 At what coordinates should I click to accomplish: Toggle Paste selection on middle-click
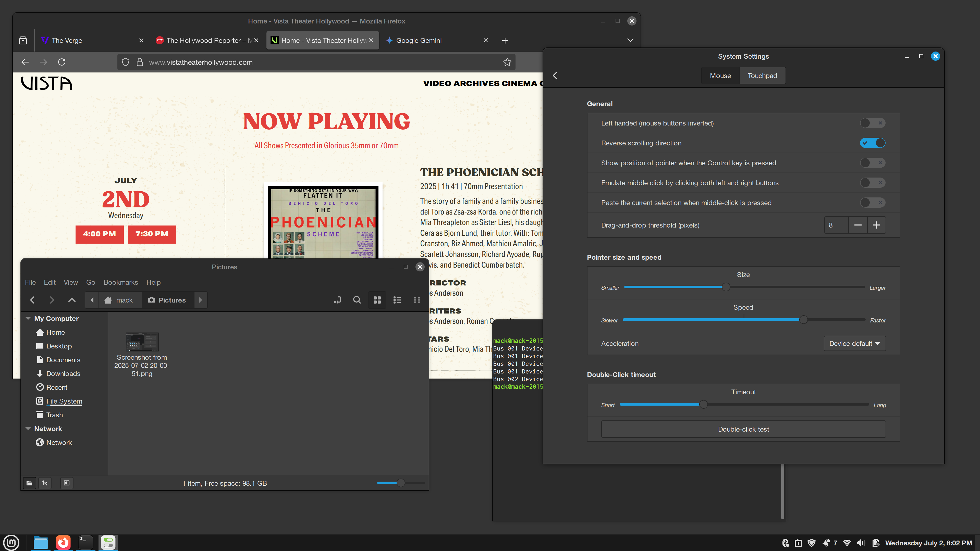872,203
